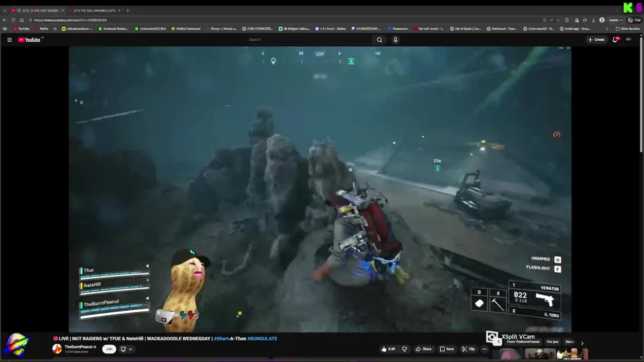Create a Clip of the video
Image resolution: width=644 pixels, height=362 pixels.
[x=468, y=349]
